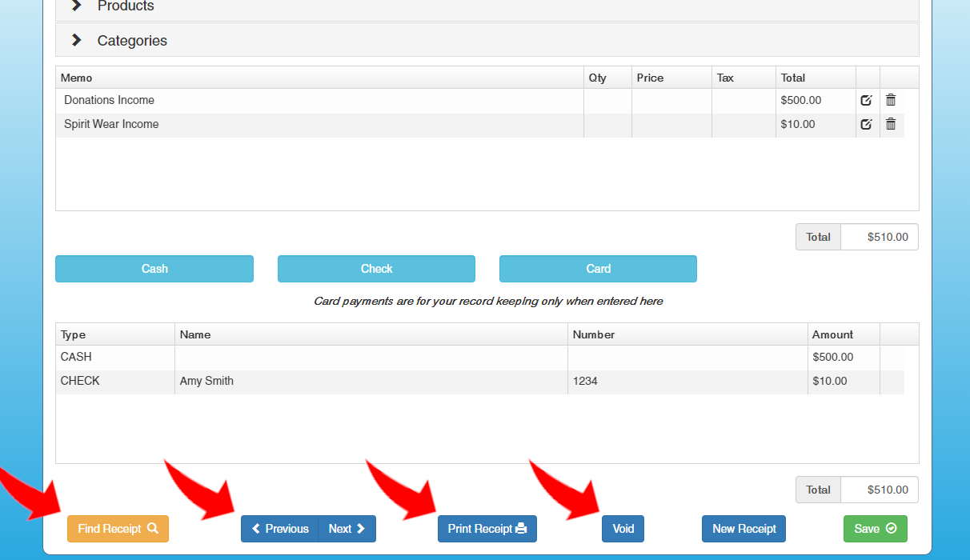Add a Cash payment
The width and height of the screenshot is (970, 560).
[x=154, y=269]
